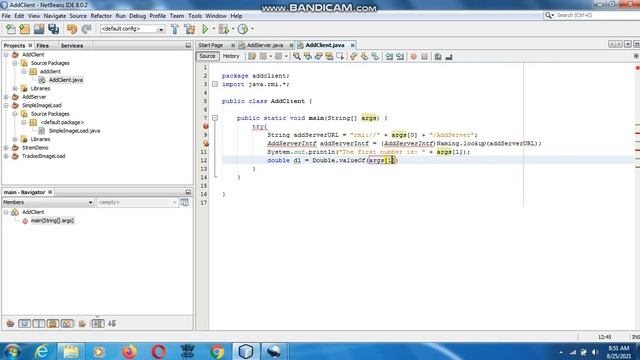Click the New File toolbar icon
Screen dimensions: 640x360
11,29
